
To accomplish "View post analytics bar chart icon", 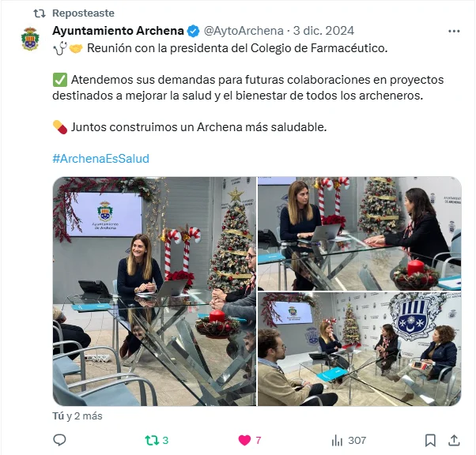I will coord(337,441).
